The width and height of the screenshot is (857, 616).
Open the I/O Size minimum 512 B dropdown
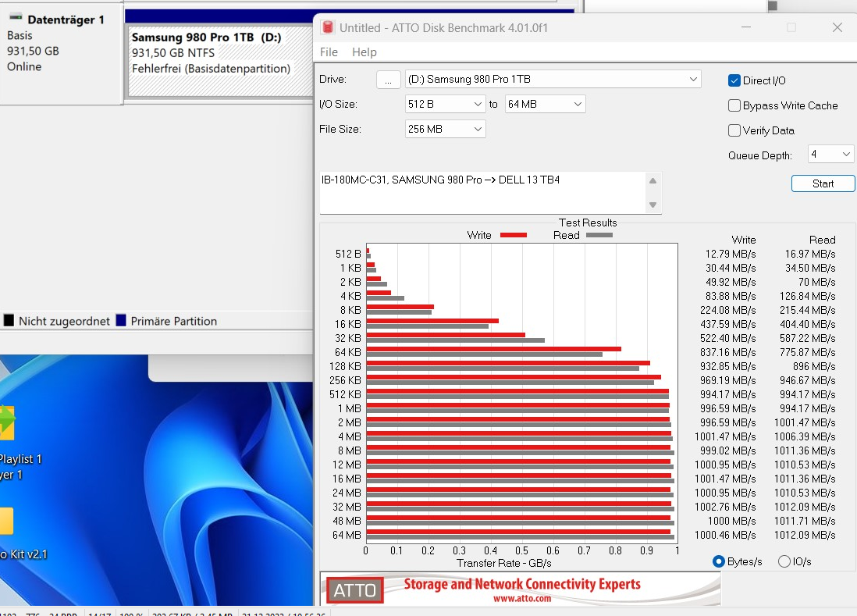pos(445,104)
